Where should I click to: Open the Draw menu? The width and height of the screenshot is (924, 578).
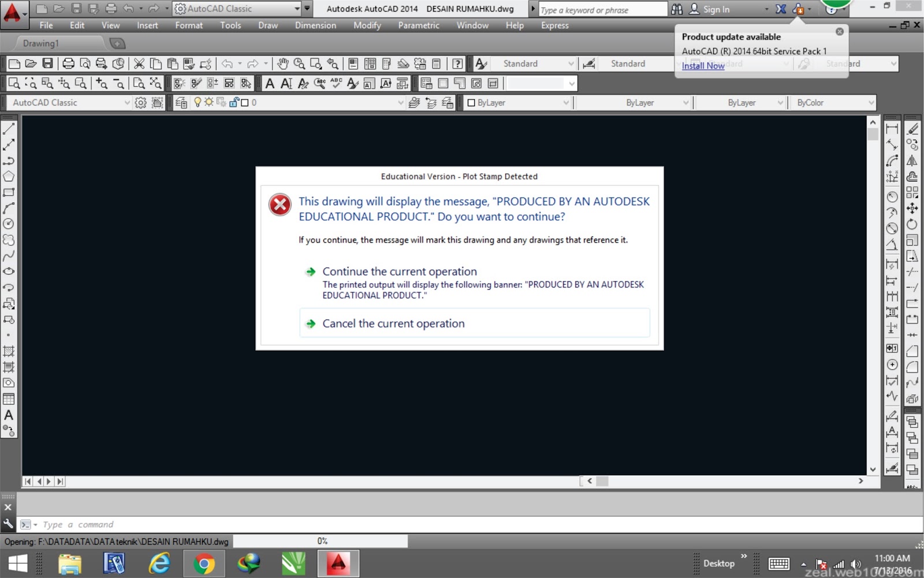[268, 25]
